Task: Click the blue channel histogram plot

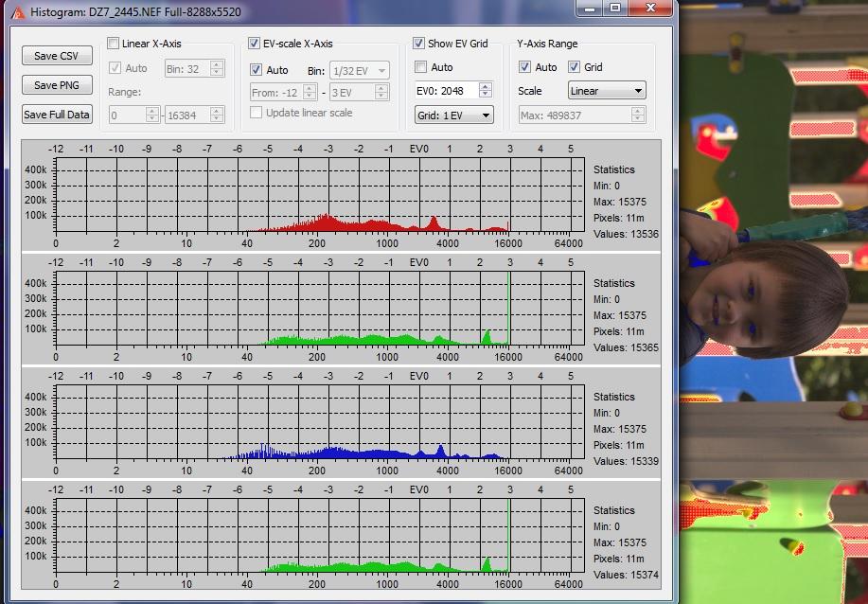Action: [320, 421]
